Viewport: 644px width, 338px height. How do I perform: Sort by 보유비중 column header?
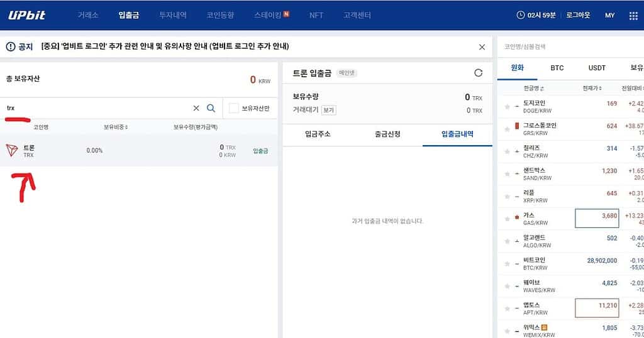116,127
